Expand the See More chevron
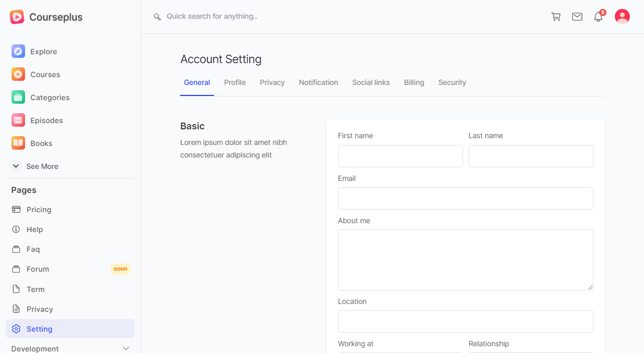The image size is (644, 353). 16,166
